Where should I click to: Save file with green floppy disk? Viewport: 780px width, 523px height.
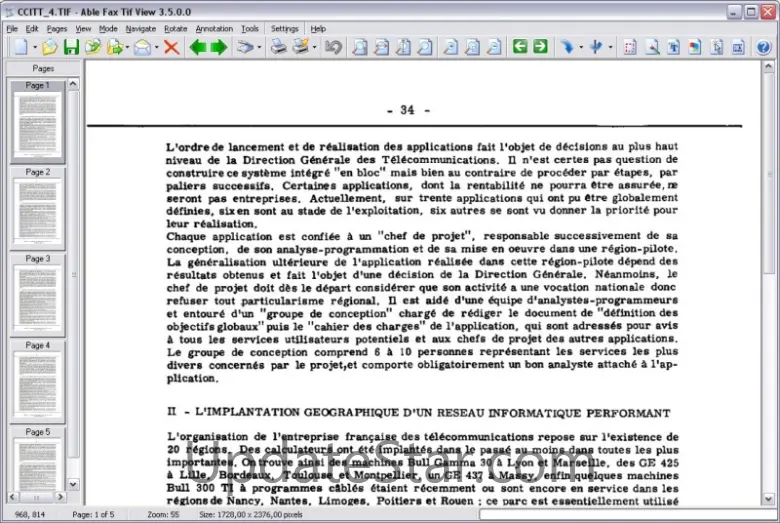pyautogui.click(x=72, y=47)
